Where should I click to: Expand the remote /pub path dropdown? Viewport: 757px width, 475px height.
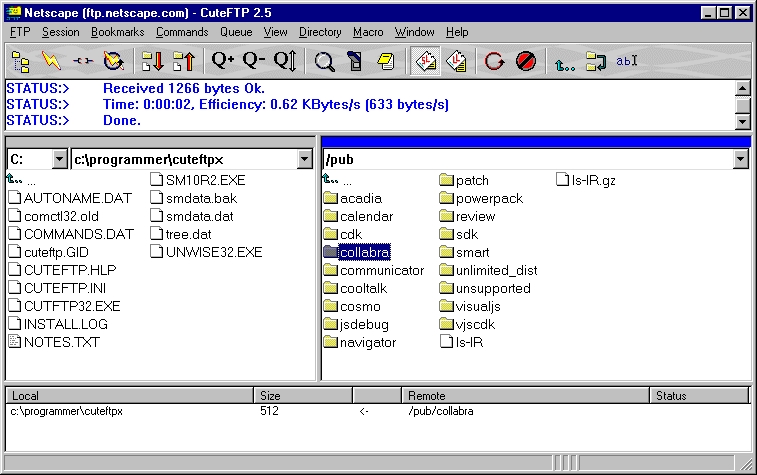tap(740, 159)
